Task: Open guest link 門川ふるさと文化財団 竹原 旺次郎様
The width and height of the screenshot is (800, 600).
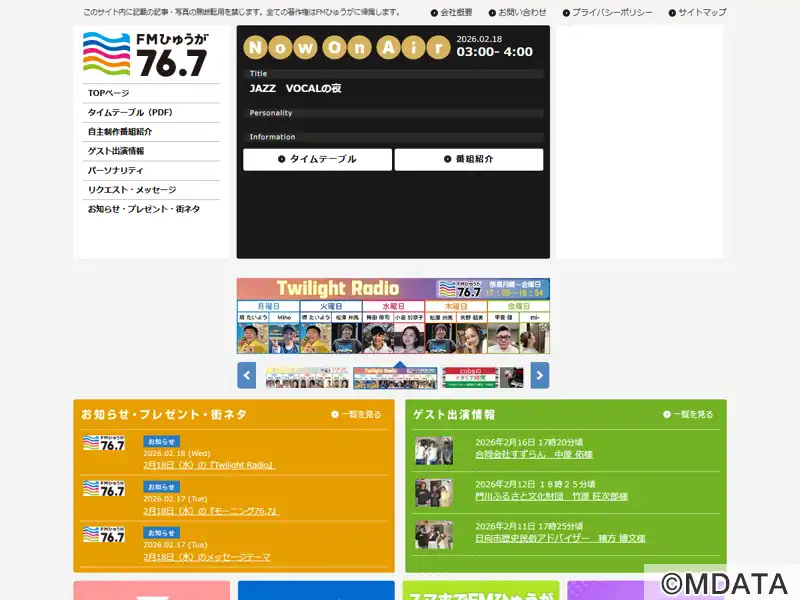Action: coord(552,496)
